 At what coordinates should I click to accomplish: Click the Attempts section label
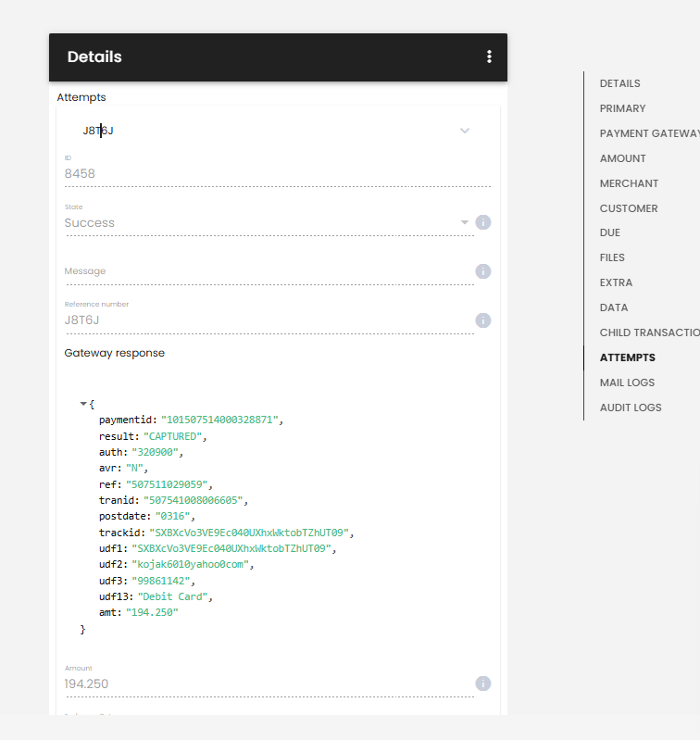(81, 97)
